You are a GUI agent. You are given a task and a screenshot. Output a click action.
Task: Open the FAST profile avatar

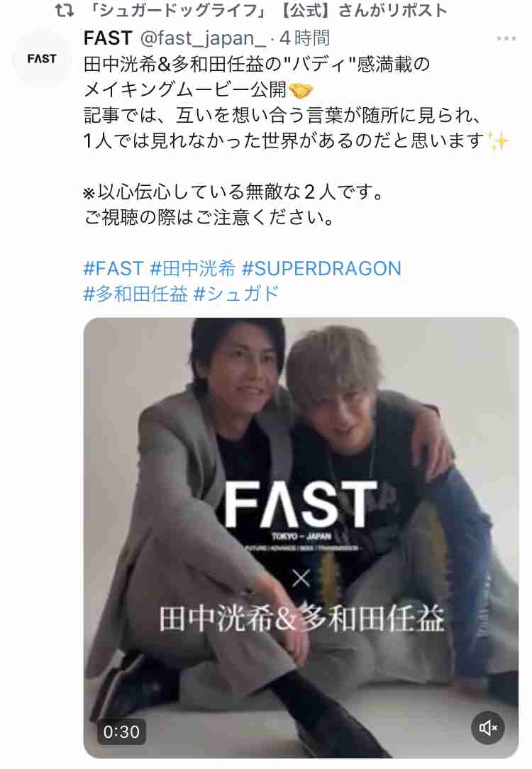pyautogui.click(x=42, y=58)
